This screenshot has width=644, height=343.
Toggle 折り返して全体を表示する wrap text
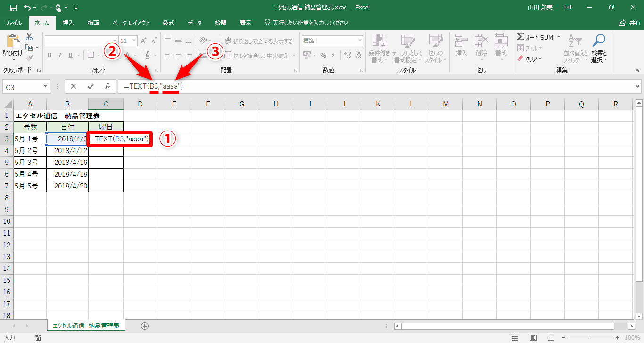[x=259, y=41]
